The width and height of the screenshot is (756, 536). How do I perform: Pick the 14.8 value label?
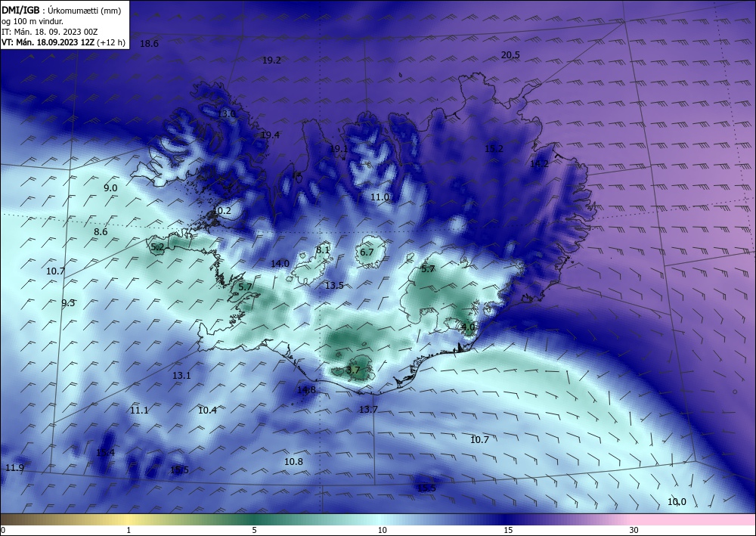[306, 390]
